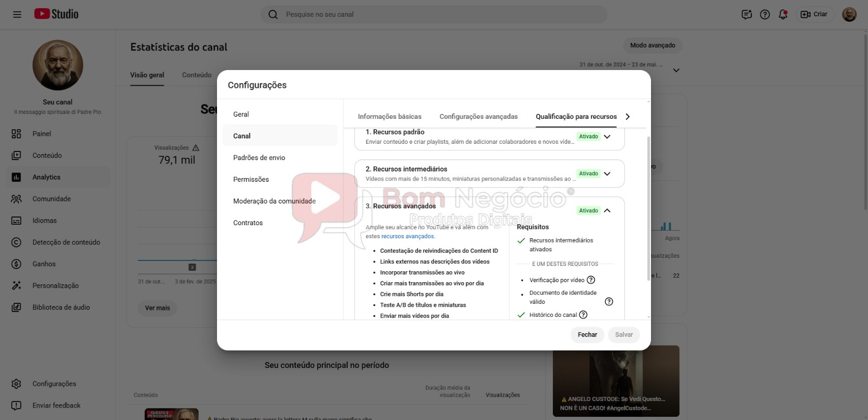The width and height of the screenshot is (868, 420).
Task: Select Permissões settings section
Action: 280,180
